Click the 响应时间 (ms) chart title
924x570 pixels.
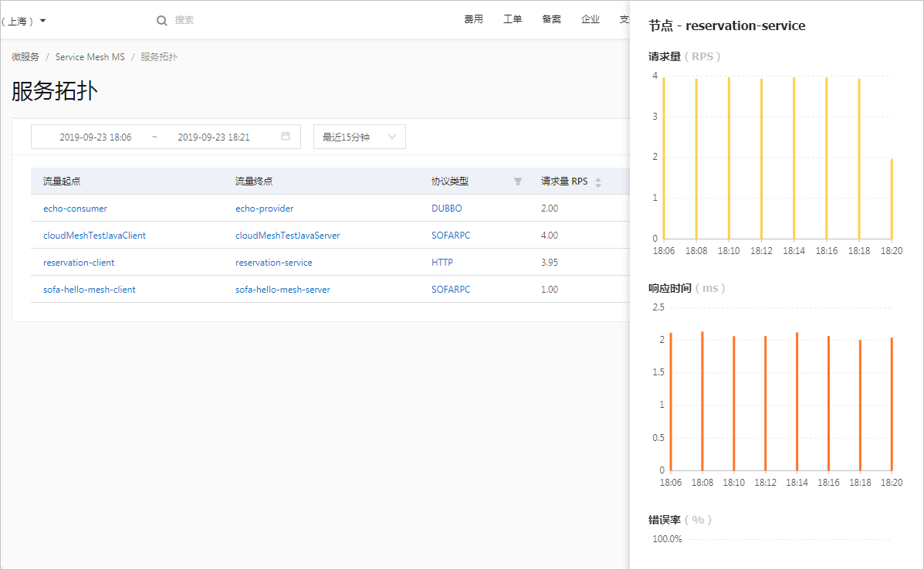[686, 289]
